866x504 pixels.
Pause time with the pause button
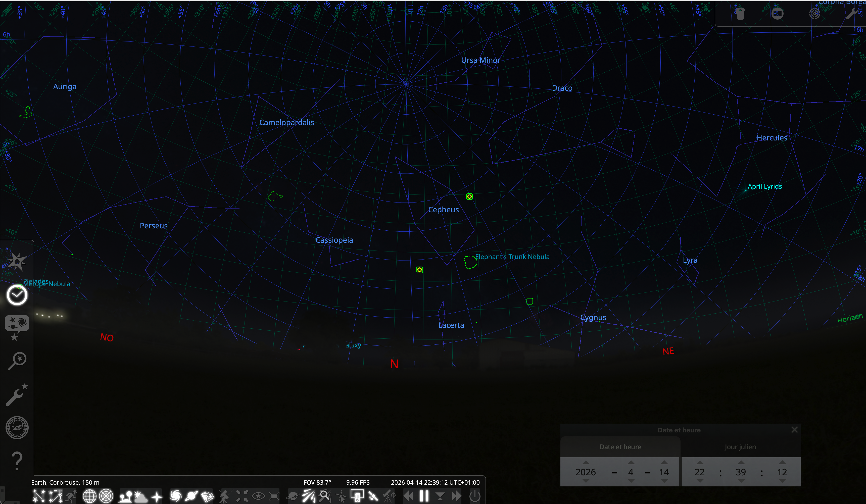tap(424, 496)
